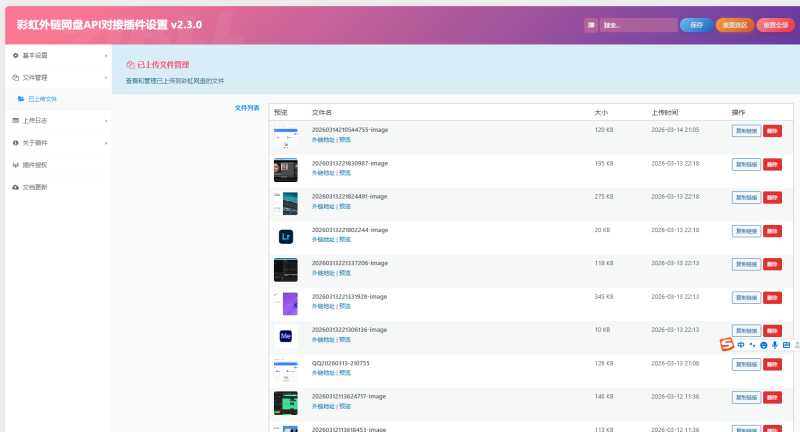Delete the 20260314210544755-image file
This screenshot has width=800, height=432.
[772, 131]
